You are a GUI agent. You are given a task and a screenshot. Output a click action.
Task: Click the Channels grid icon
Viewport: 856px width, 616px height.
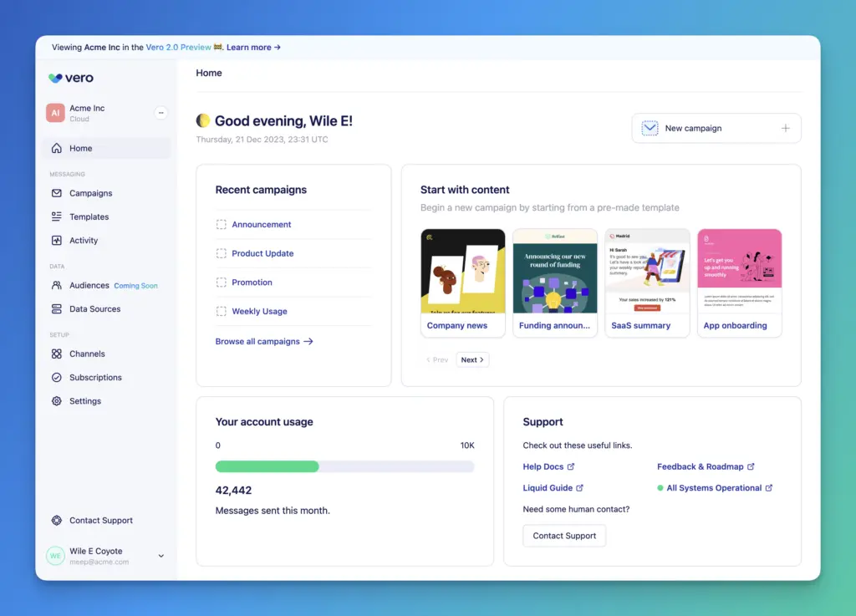pos(57,354)
